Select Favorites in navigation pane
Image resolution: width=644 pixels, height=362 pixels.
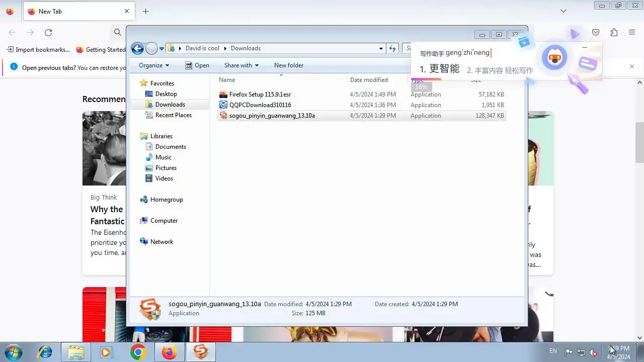[162, 83]
